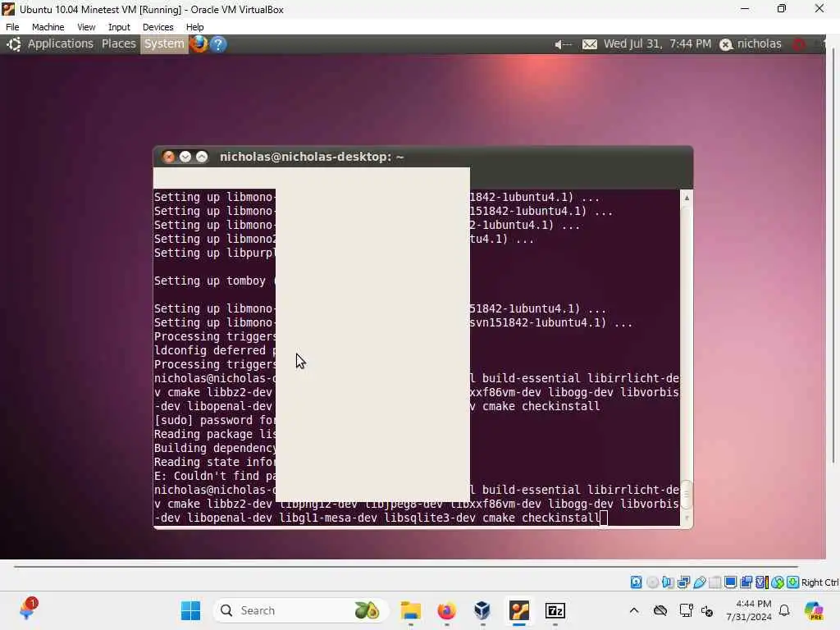Open the Ubuntu Applications menu

pyautogui.click(x=60, y=44)
